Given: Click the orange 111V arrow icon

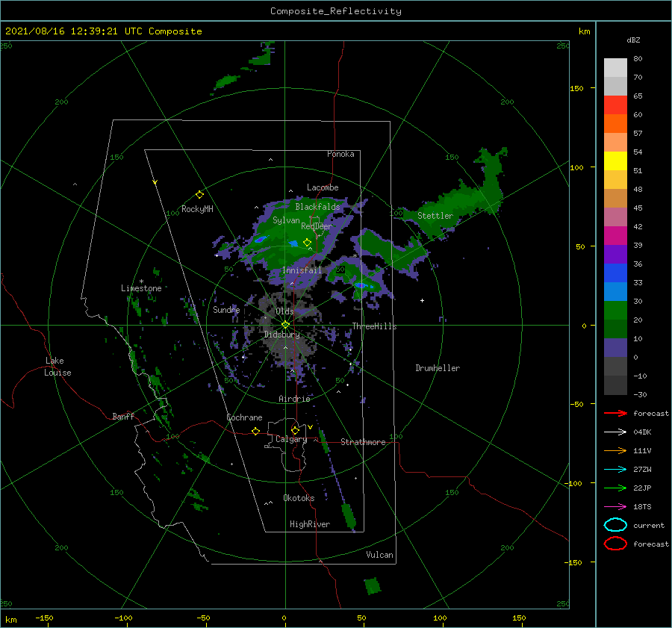Looking at the screenshot, I should (x=615, y=450).
